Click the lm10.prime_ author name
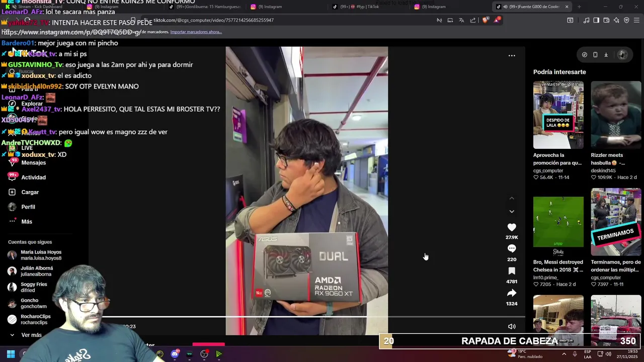The height and width of the screenshot is (362, 644). tap(546, 278)
